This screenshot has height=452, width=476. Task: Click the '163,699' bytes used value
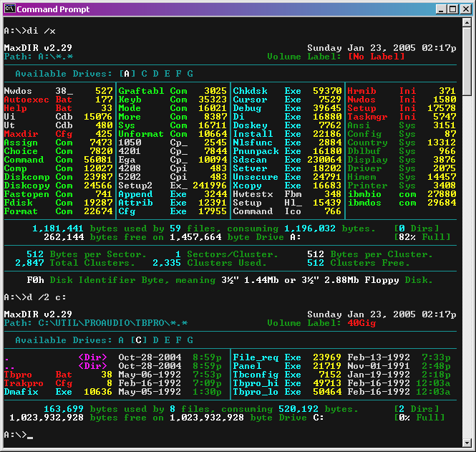coord(64,409)
